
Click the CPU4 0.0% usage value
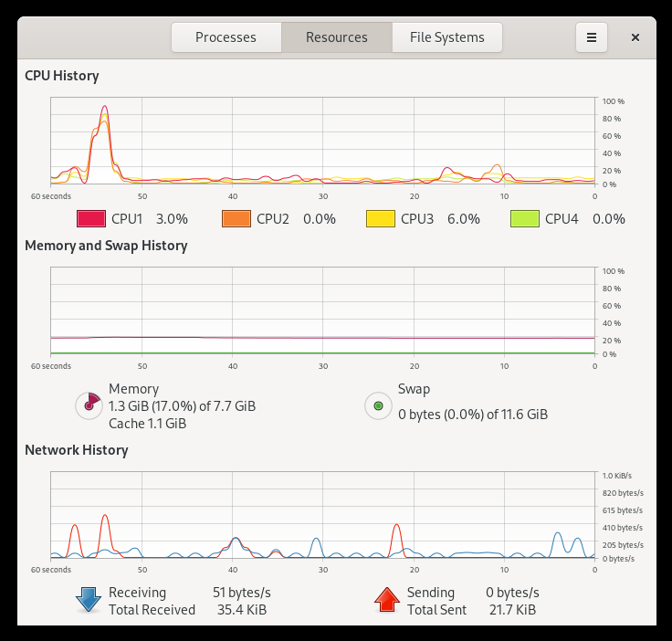click(609, 218)
